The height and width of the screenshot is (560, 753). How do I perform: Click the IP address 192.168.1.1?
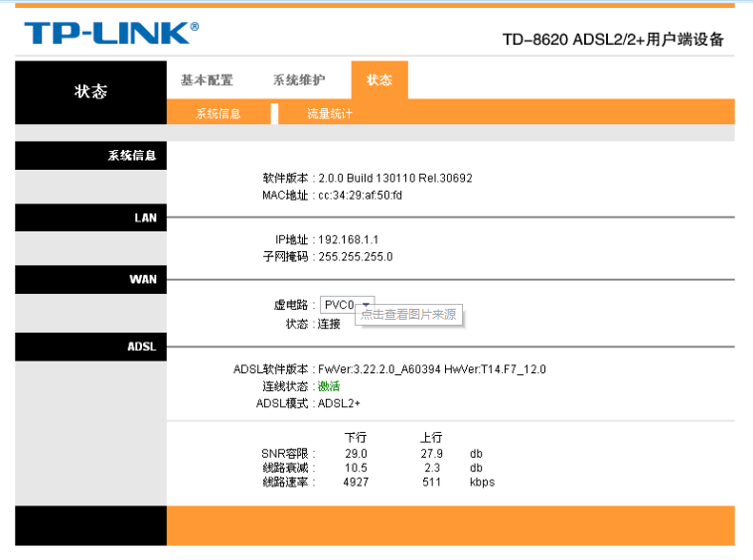coord(348,240)
